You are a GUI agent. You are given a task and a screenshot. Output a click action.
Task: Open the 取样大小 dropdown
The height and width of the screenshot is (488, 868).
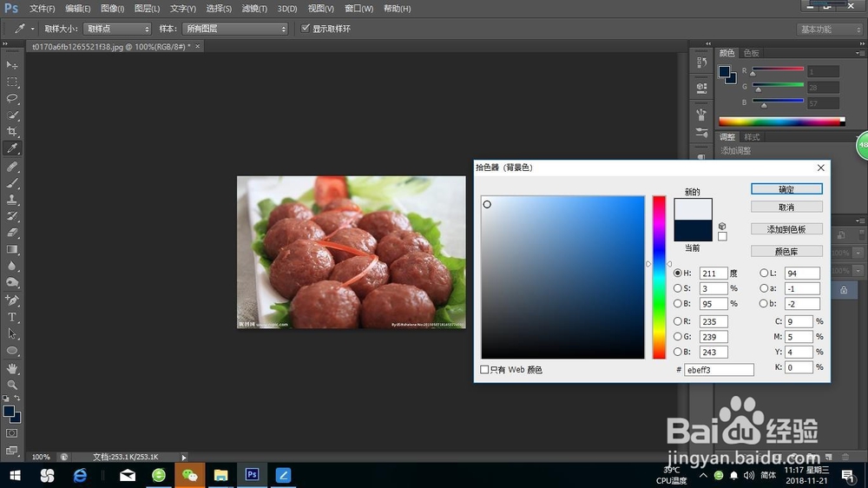(x=117, y=29)
